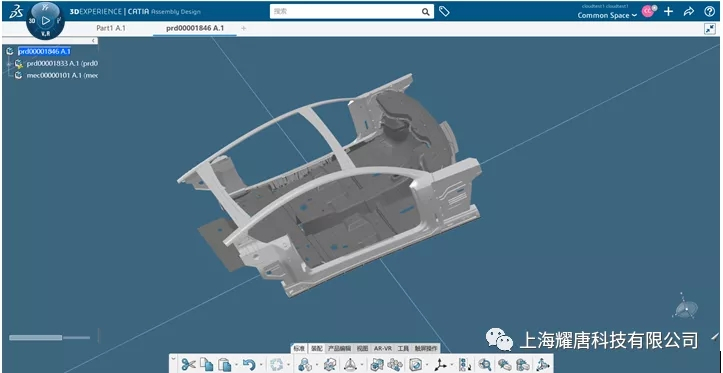Viewport: 723px width, 373px height.
Task: Select the AR-VR toolbar tab
Action: click(x=383, y=349)
